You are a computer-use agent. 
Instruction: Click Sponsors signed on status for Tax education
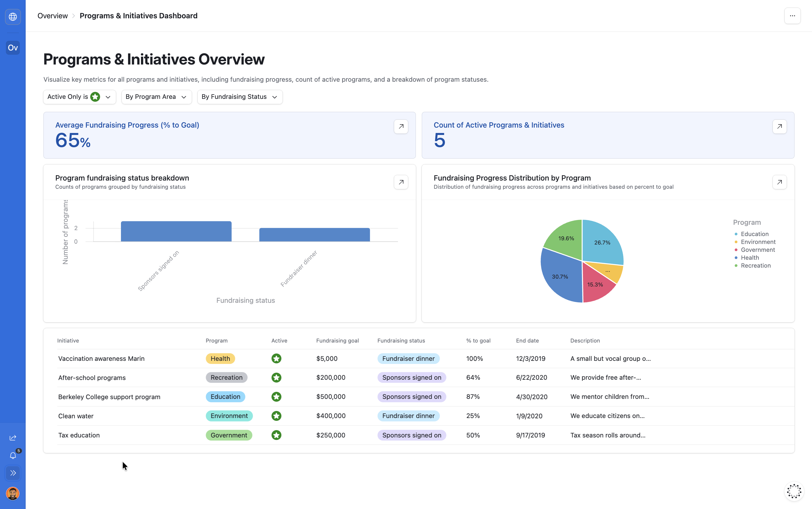(x=412, y=435)
